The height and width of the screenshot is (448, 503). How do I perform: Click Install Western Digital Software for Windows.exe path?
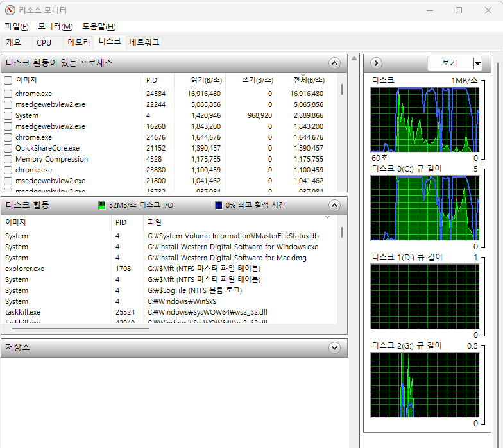click(x=233, y=247)
